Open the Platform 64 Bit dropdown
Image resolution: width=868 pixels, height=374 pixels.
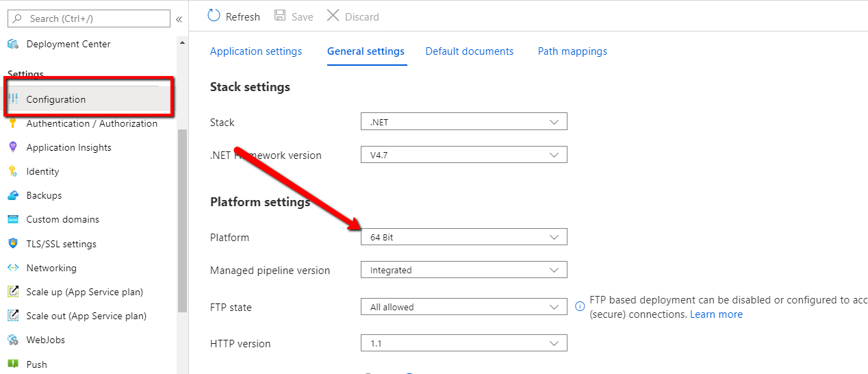pos(463,237)
